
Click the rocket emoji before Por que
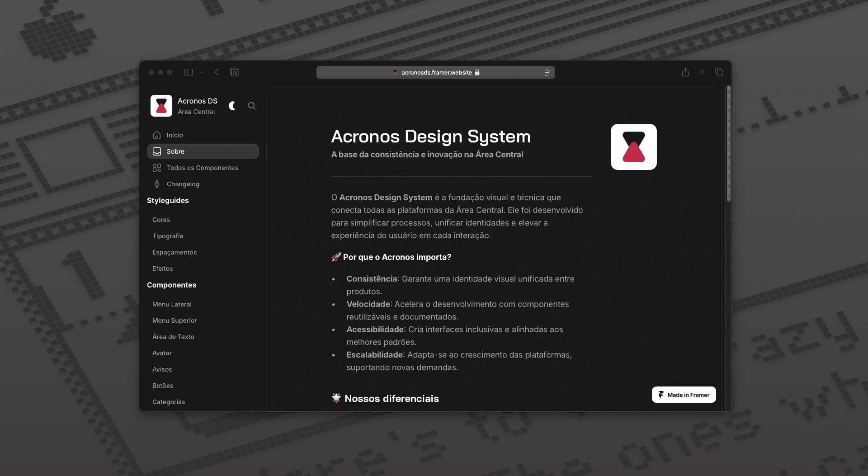pos(336,257)
